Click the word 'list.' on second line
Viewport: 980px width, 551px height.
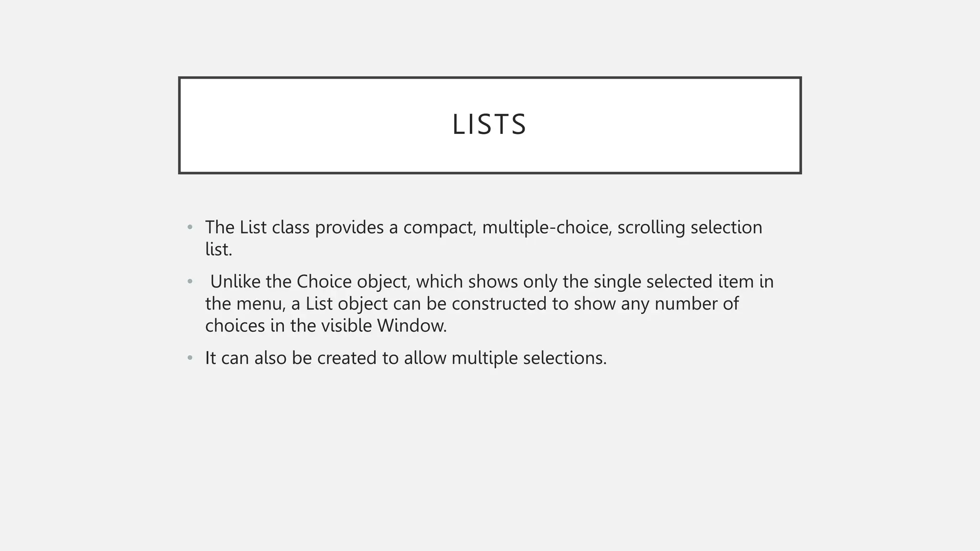[219, 249]
